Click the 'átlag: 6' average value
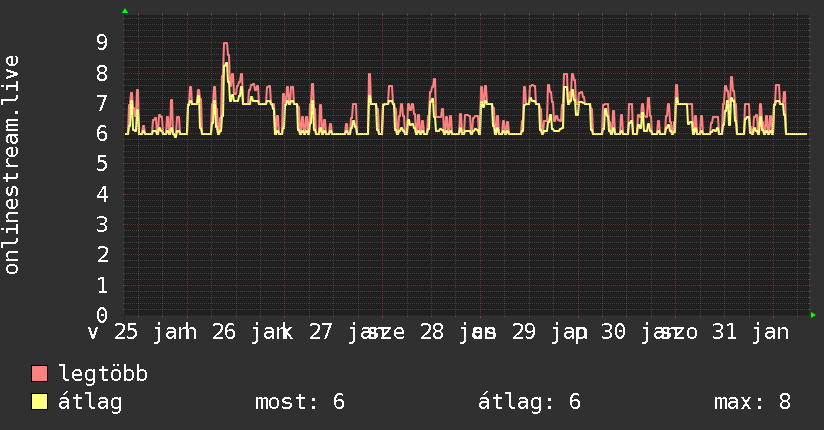The image size is (824, 430). tap(529, 402)
